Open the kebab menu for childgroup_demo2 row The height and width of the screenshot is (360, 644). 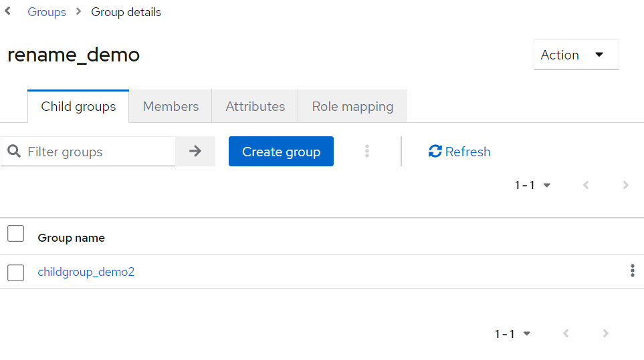[632, 271]
